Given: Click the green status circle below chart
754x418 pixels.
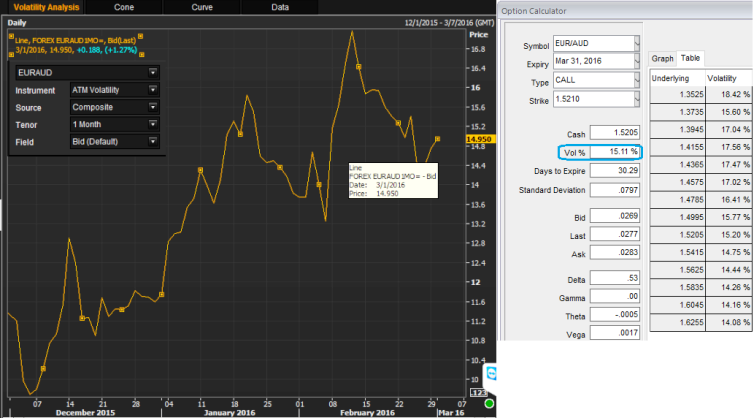Looking at the screenshot, I should 489,405.
